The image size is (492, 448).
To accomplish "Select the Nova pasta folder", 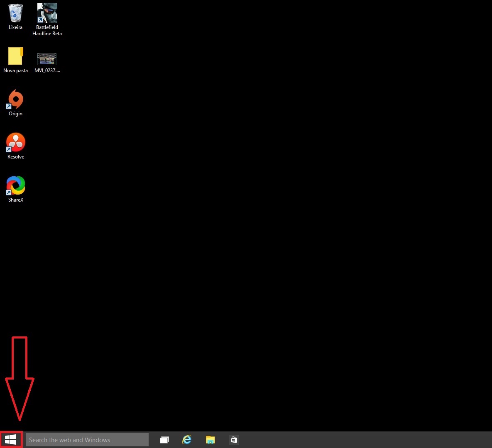I will tap(15, 56).
